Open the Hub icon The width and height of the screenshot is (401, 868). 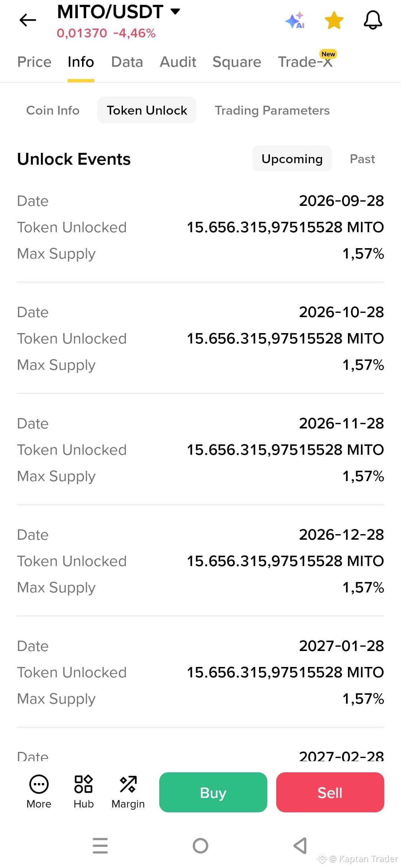[x=84, y=784]
